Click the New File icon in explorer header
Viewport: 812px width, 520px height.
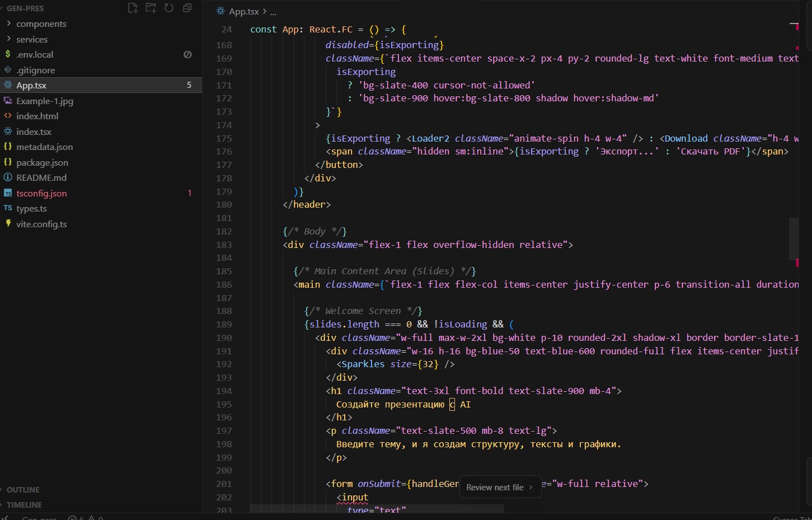pos(133,8)
